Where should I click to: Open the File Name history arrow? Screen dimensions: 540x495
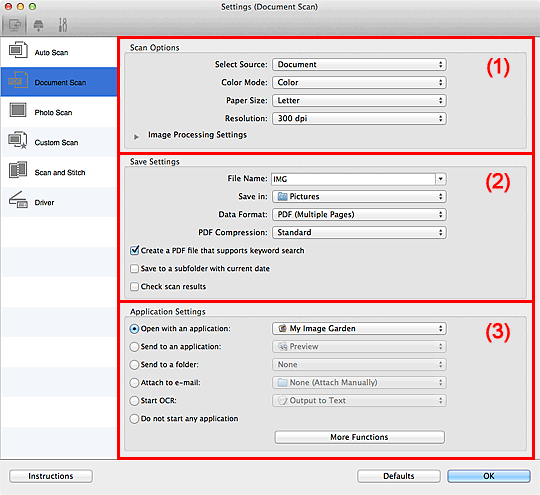click(440, 179)
